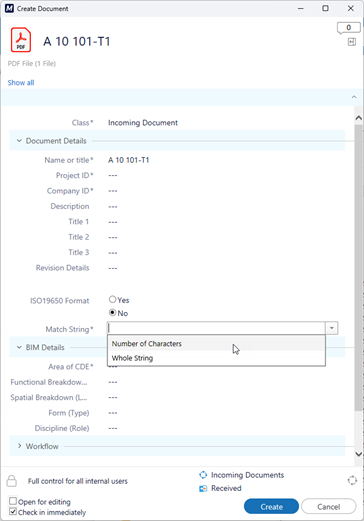Click the Description empty value
The image size is (364, 521).
(113, 207)
